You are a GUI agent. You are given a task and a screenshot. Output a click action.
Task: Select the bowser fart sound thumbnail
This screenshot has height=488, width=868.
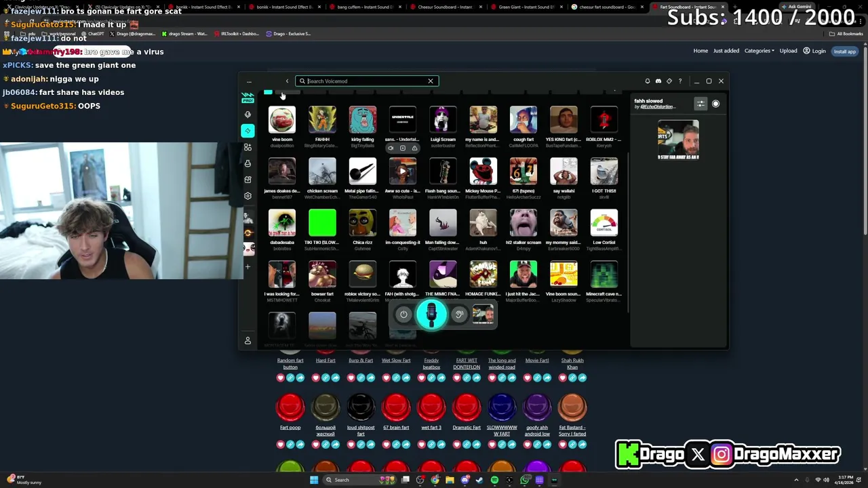pyautogui.click(x=322, y=274)
